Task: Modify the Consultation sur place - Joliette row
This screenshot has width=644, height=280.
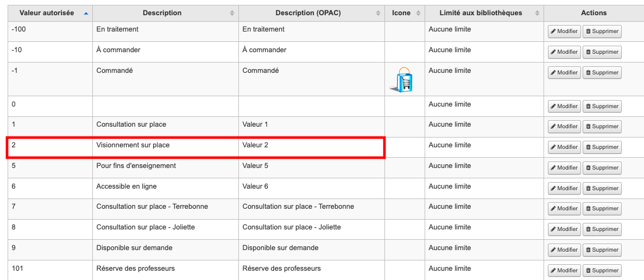Action: (564, 229)
